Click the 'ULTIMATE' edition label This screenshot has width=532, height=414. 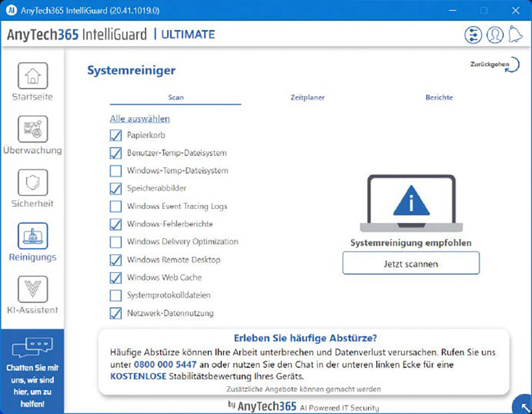[x=188, y=35]
